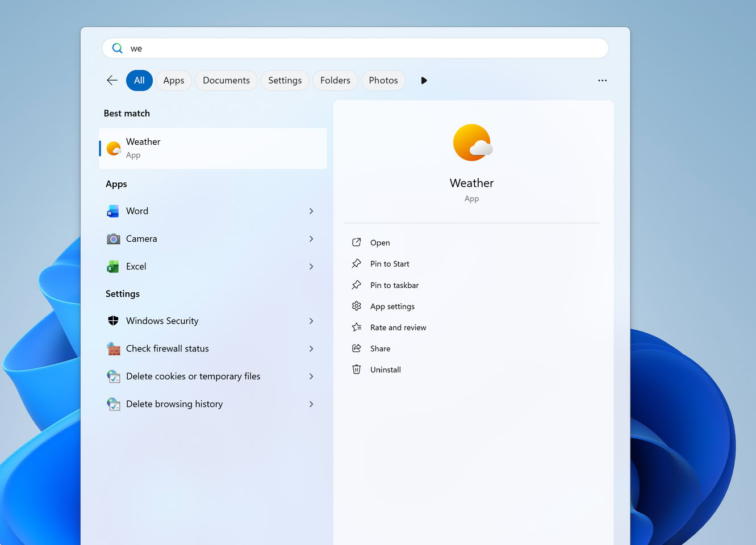Viewport: 756px width, 545px height.
Task: Click the star icon for Rate and review
Action: 357,327
